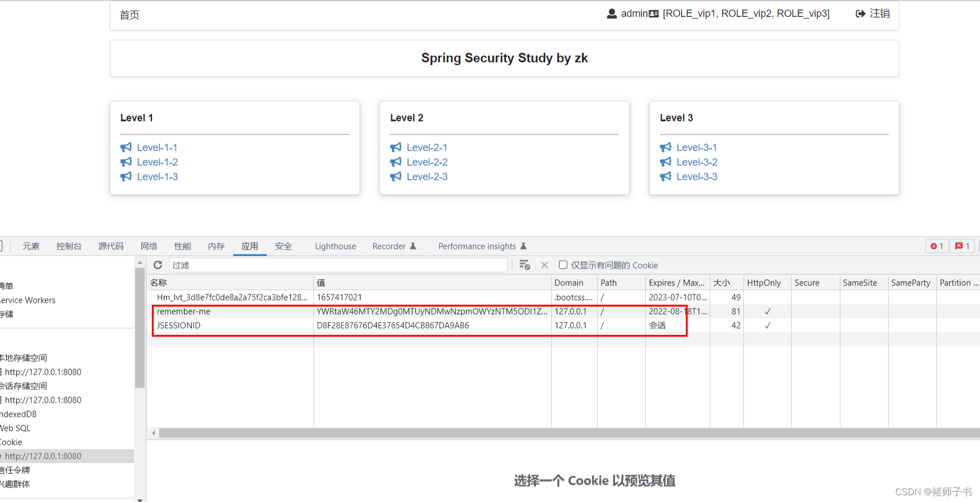
Task: Select Service Workers in sidebar
Action: pyautogui.click(x=28, y=300)
